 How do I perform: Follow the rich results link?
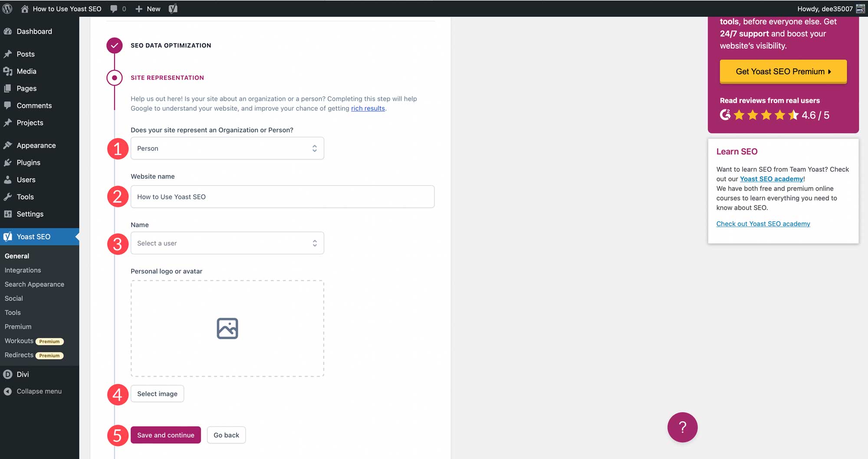point(368,109)
